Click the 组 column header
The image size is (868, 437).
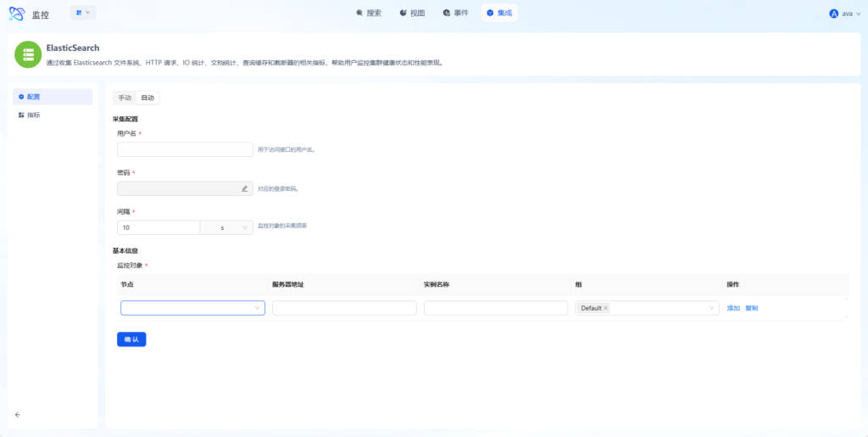(578, 285)
